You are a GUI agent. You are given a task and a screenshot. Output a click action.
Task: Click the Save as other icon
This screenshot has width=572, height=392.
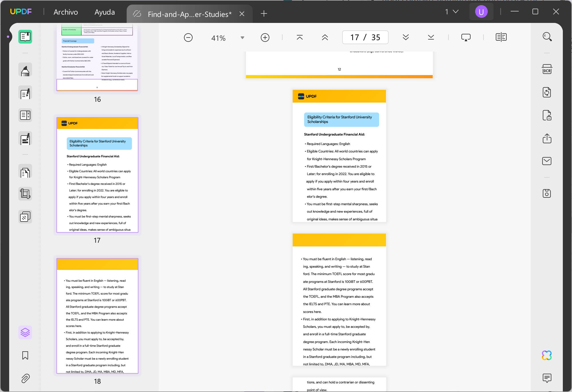pyautogui.click(x=547, y=193)
